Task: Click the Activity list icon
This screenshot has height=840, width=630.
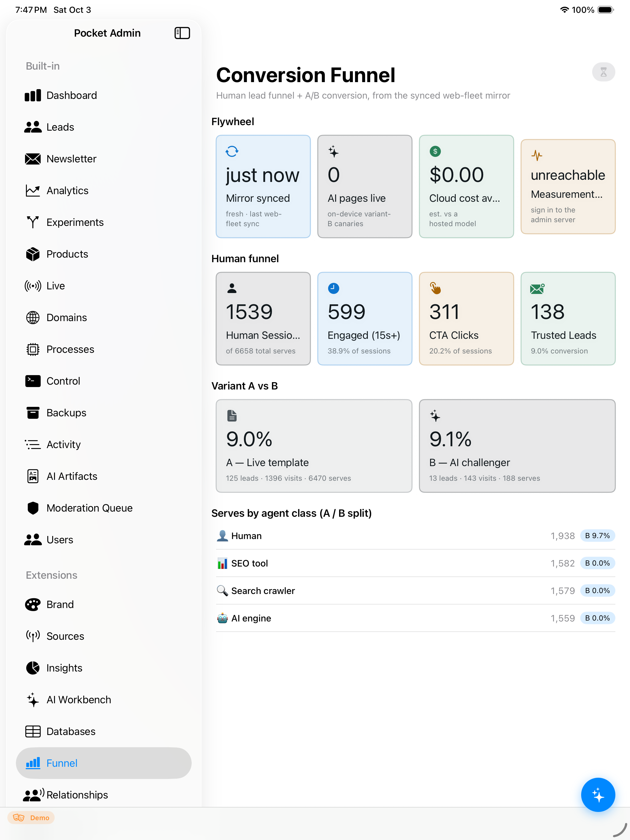Action: 33,445
